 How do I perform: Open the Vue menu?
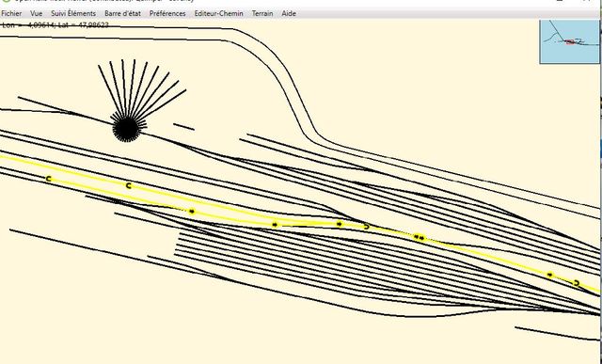point(36,13)
